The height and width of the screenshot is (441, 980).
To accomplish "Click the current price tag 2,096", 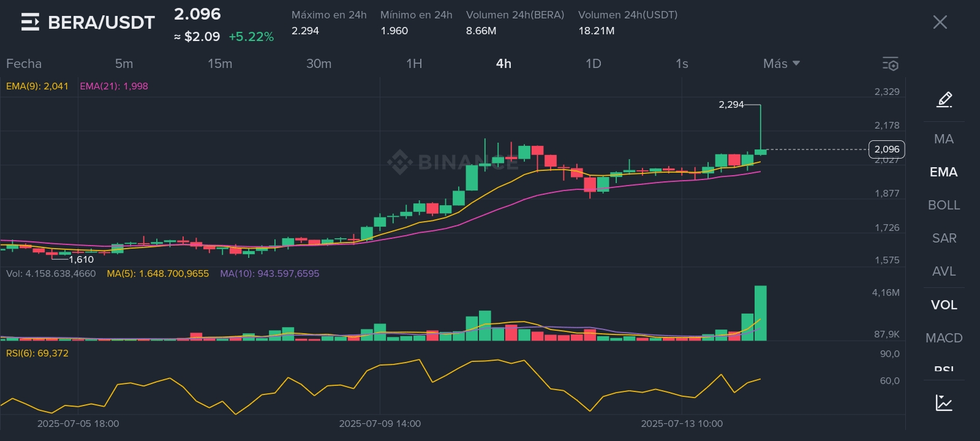I will pyautogui.click(x=887, y=149).
